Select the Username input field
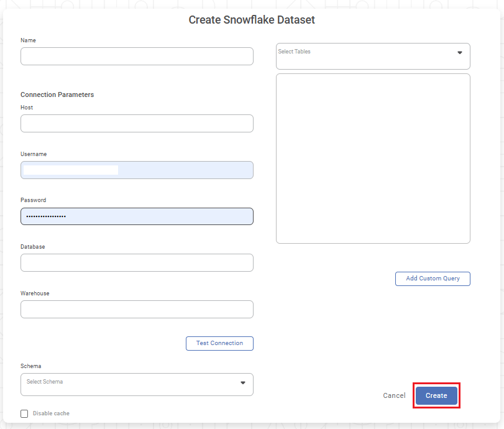This screenshot has width=504, height=429. 137,170
